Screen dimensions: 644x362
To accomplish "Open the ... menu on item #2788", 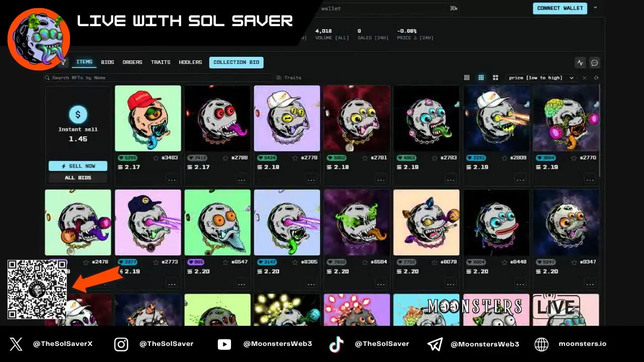I will (242, 179).
